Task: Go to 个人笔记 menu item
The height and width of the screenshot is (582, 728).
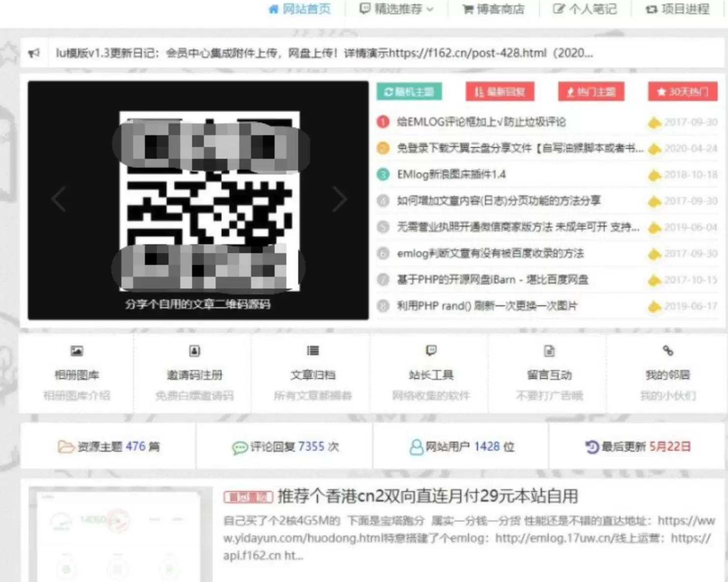Action: point(585,9)
